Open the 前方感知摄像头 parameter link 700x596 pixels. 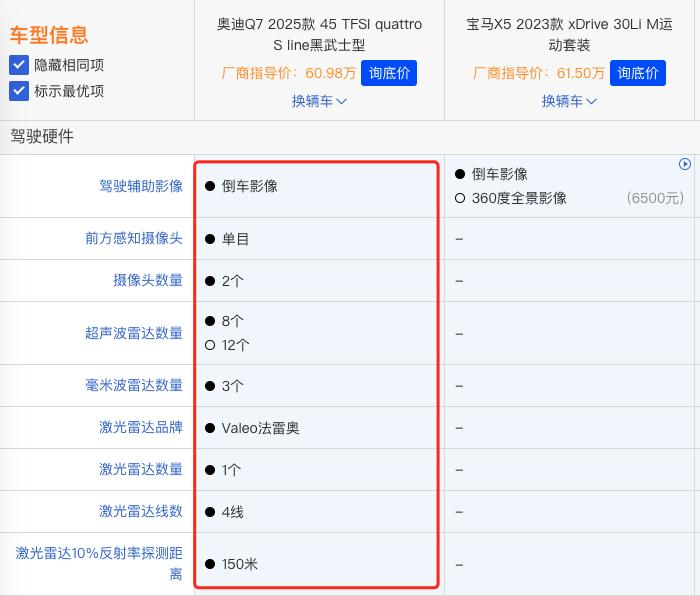(134, 238)
